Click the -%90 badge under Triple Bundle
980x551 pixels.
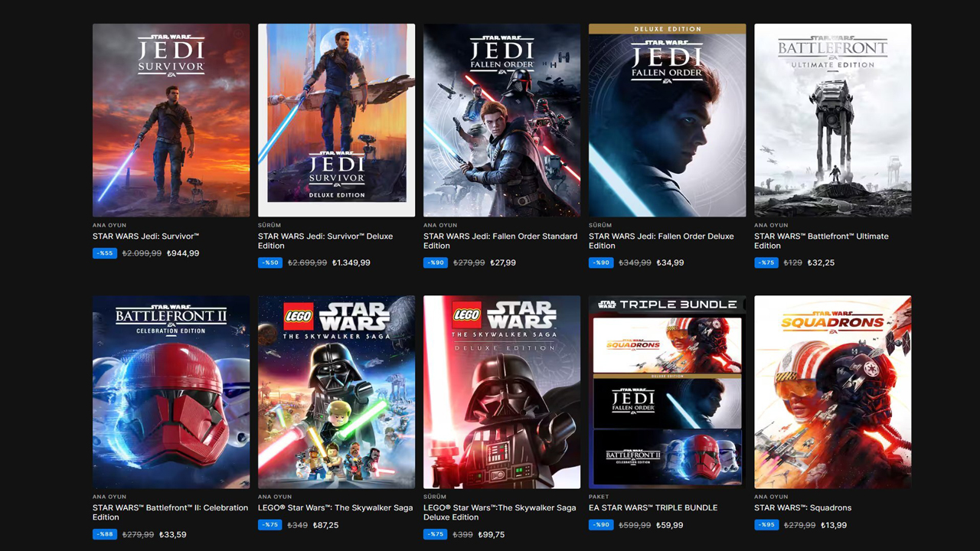click(x=601, y=525)
